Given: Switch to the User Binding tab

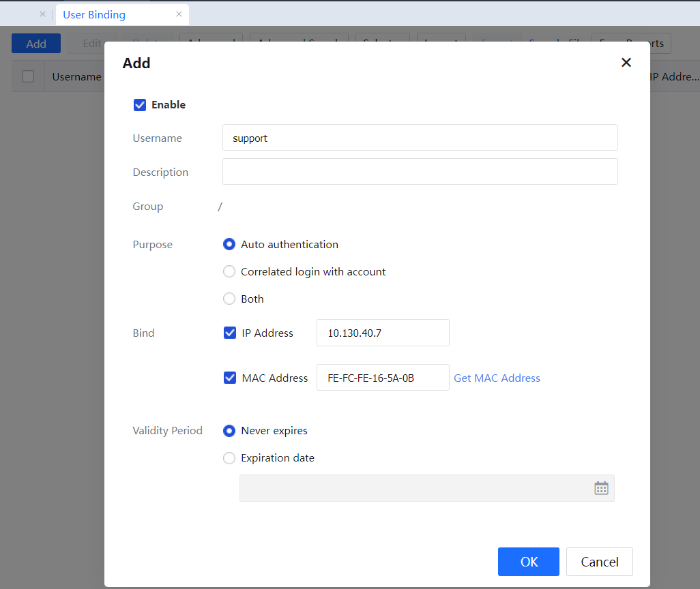Looking at the screenshot, I should (x=94, y=14).
